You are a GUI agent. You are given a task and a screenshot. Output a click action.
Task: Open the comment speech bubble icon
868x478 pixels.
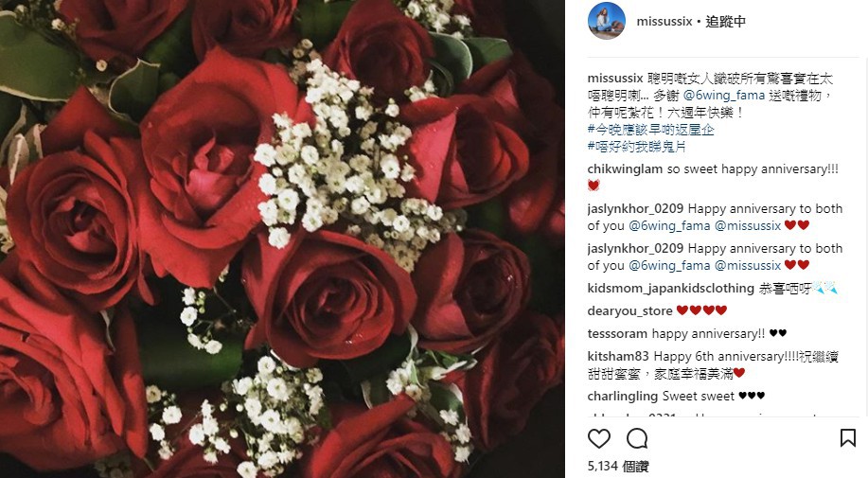click(637, 439)
